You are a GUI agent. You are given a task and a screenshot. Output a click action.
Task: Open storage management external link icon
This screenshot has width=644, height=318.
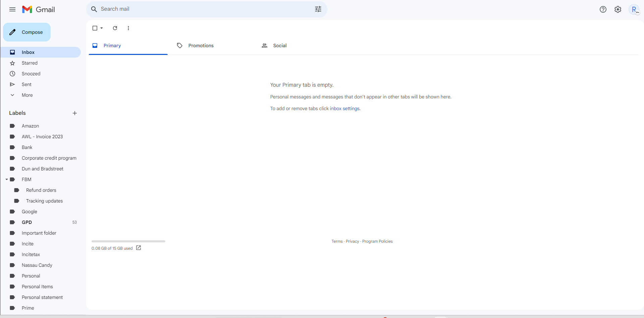138,248
